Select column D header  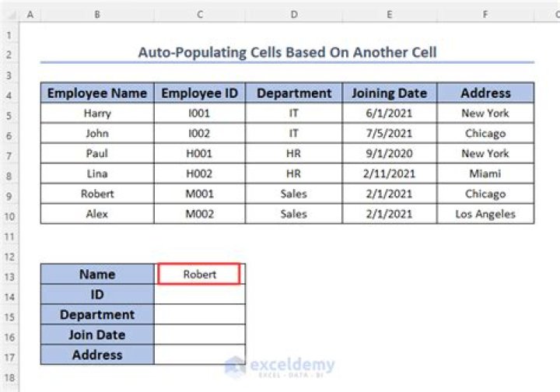pyautogui.click(x=293, y=14)
